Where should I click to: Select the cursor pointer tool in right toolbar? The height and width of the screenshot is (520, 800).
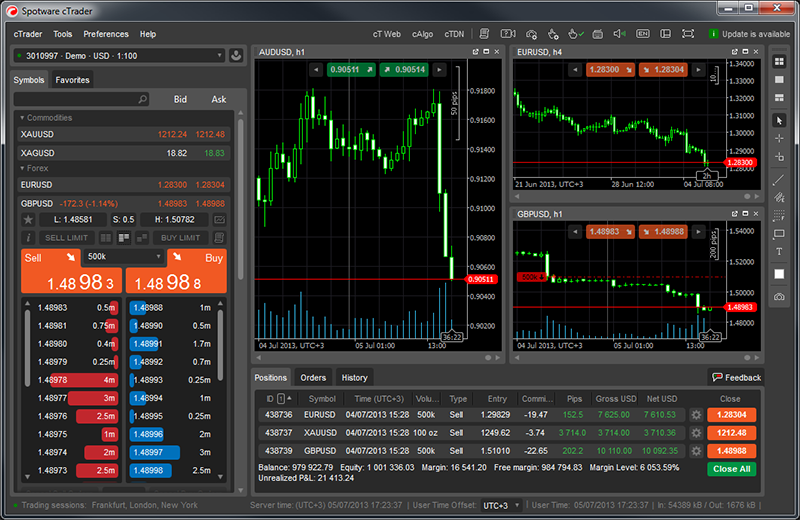[x=780, y=120]
